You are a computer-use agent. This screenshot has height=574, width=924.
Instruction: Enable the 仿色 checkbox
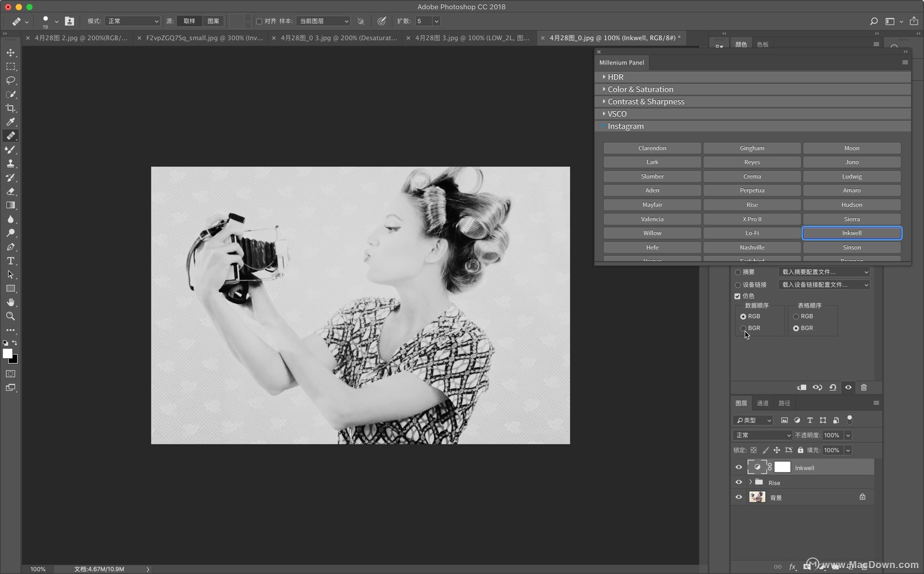pyautogui.click(x=738, y=295)
